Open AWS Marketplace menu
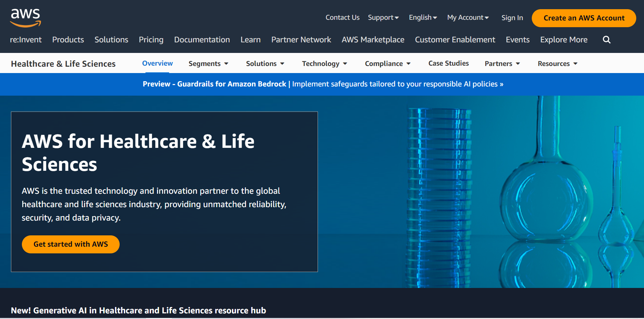 [x=373, y=40]
